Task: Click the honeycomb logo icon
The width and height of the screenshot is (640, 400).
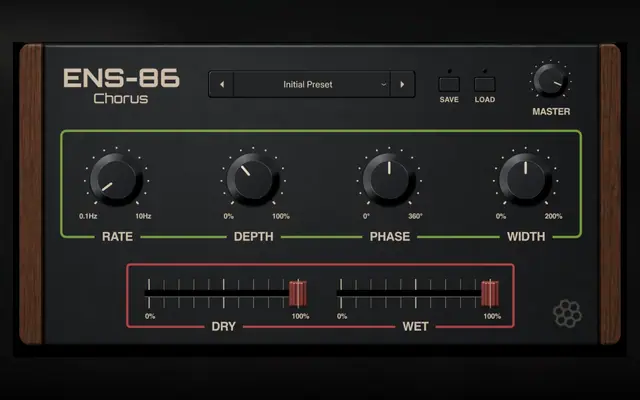Action: 567,313
